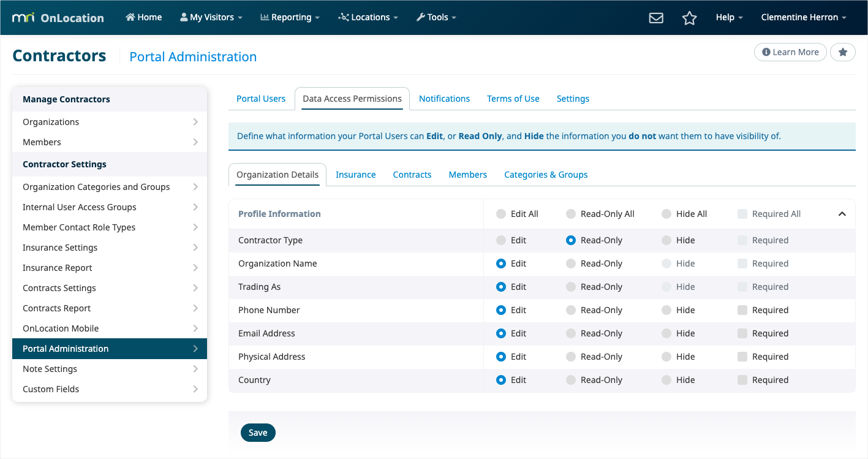Open Internal User Access Groups

(110, 207)
